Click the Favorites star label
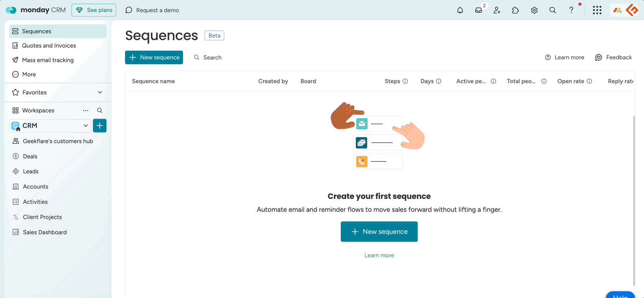644x298 pixels. pos(29,92)
